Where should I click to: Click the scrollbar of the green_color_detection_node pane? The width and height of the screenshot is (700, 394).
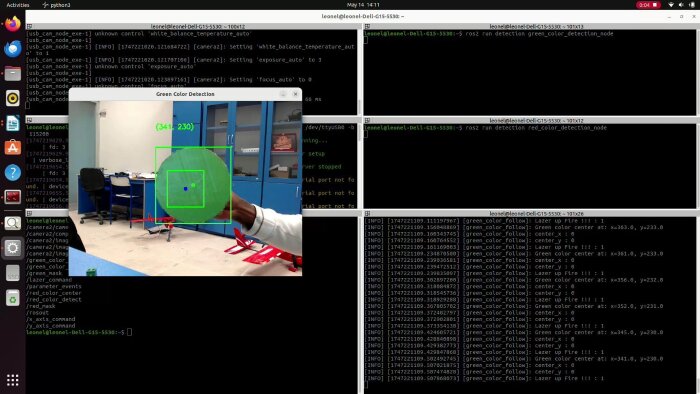point(697,72)
